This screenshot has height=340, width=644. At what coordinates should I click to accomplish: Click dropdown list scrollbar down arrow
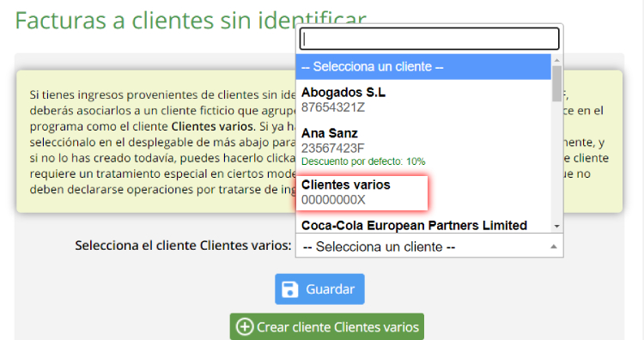click(557, 227)
